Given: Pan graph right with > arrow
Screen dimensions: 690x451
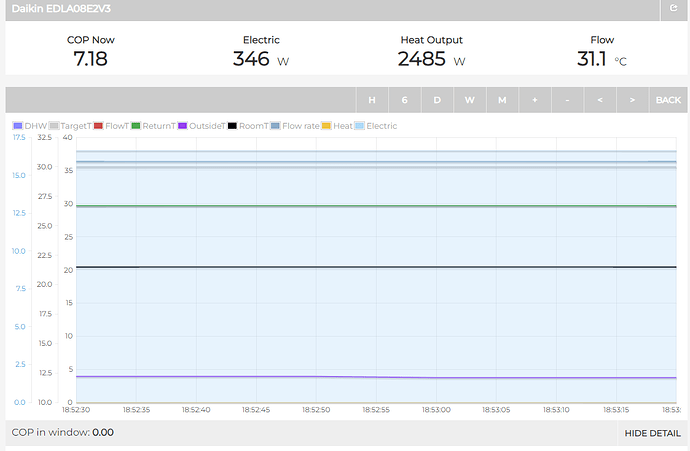Looking at the screenshot, I should click(631, 100).
